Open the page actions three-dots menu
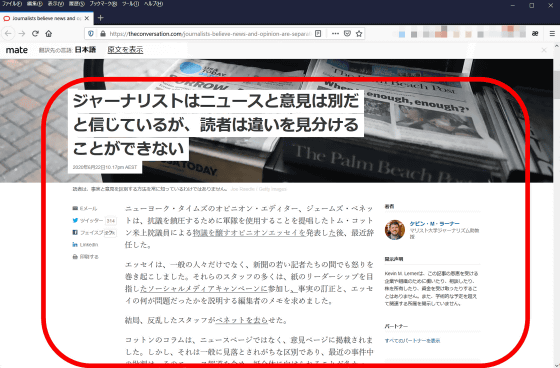Viewport: 560px width, 368px height. point(335,34)
